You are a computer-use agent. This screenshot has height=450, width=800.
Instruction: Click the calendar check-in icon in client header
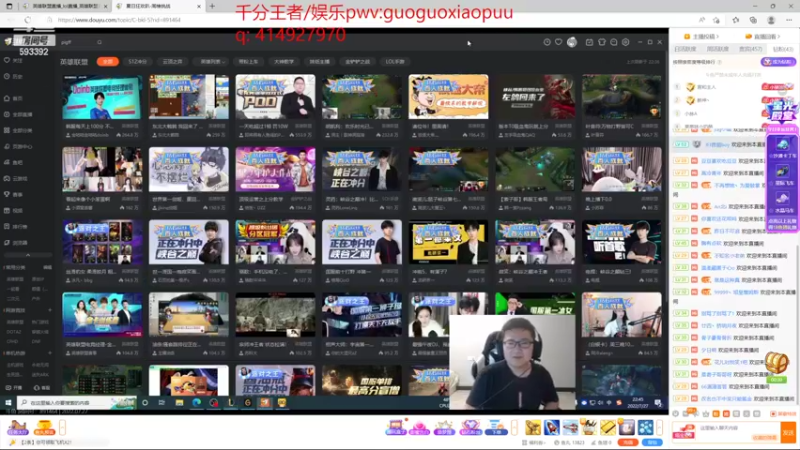pyautogui.click(x=589, y=42)
